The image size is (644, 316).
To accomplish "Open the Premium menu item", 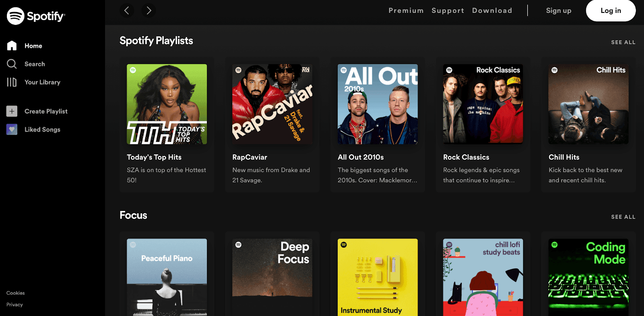I will click(406, 10).
